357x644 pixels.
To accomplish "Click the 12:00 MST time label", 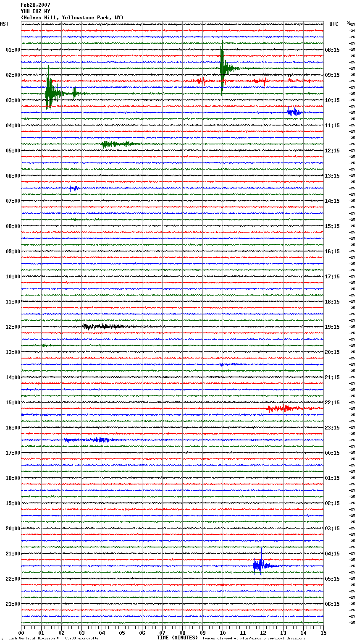I will (x=13, y=327).
